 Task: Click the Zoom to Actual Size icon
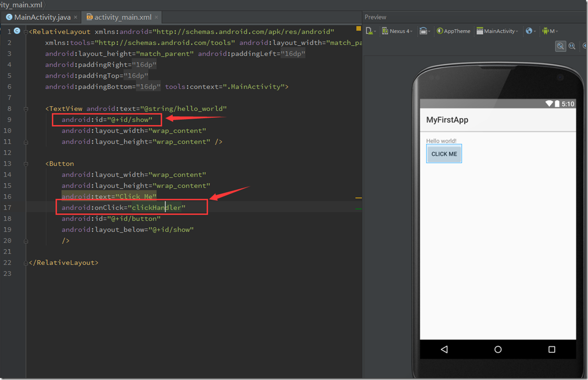[x=572, y=46]
